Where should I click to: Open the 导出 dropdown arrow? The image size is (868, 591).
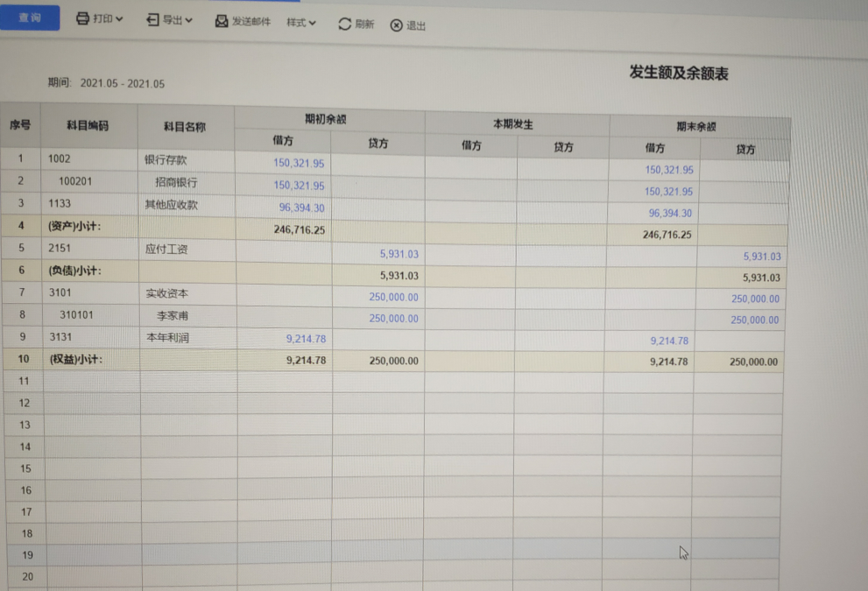(189, 20)
